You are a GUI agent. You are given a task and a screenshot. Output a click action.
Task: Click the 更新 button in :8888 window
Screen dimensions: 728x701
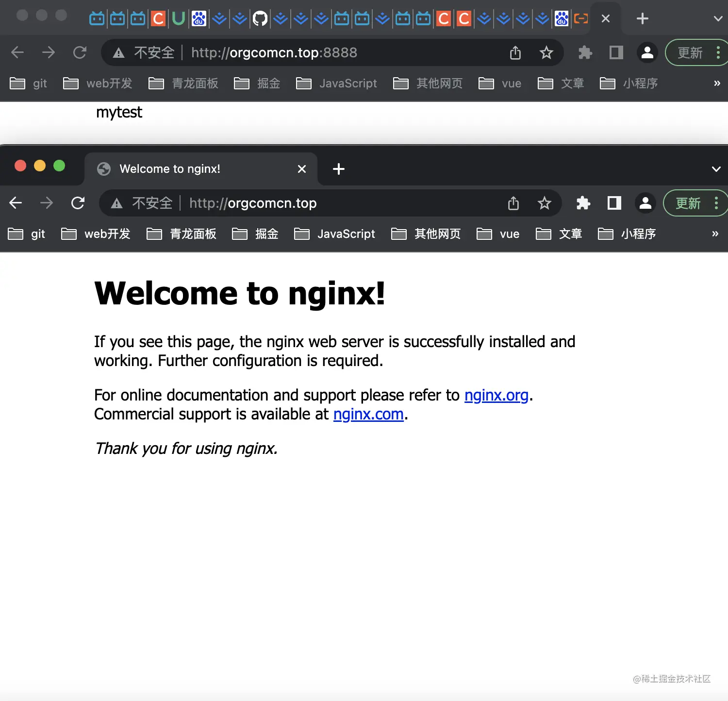click(x=690, y=52)
